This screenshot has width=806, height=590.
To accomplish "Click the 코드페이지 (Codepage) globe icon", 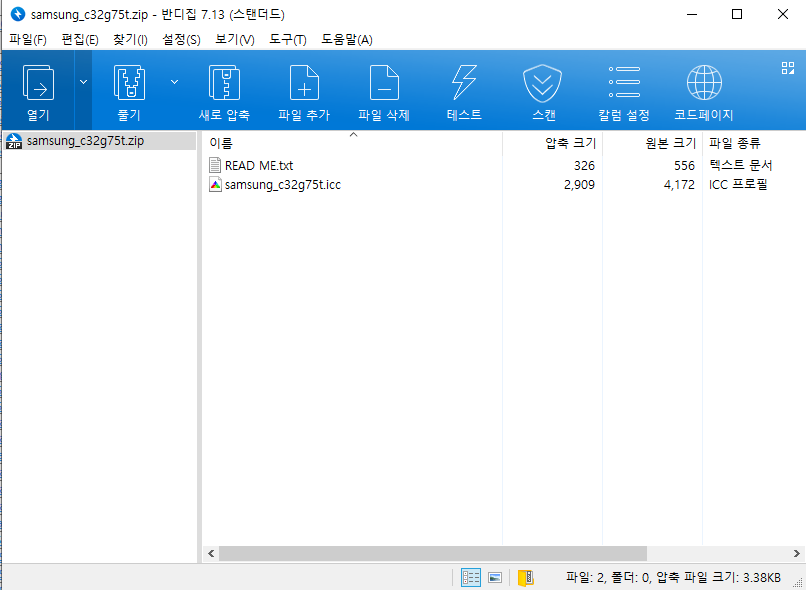I will point(704,82).
